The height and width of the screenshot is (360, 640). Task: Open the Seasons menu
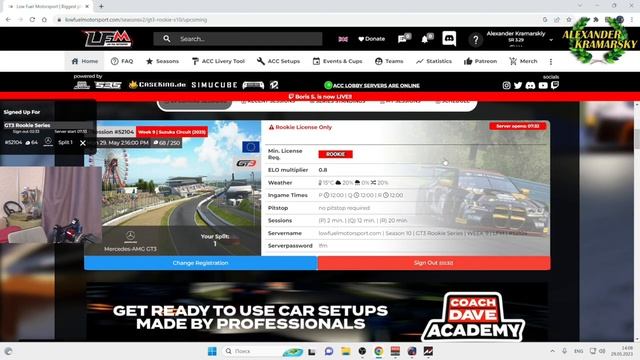click(162, 61)
